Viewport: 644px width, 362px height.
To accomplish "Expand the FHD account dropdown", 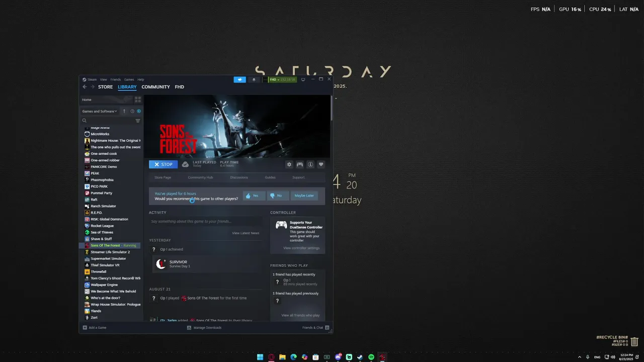I will coord(282,79).
